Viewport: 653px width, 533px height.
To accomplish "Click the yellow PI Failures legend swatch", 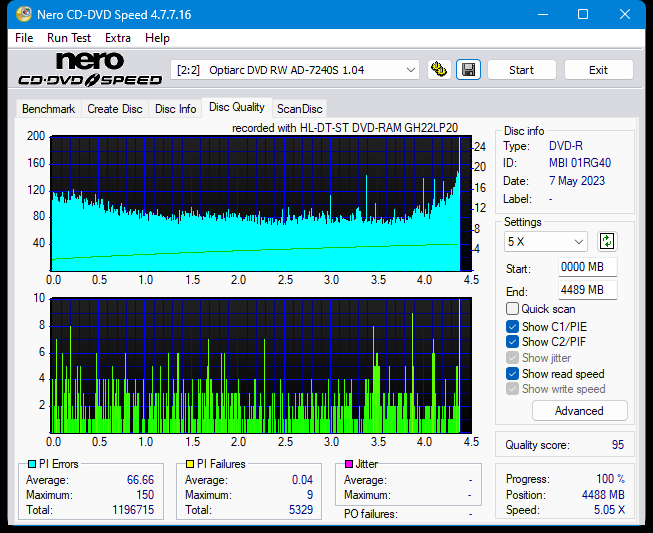I will pyautogui.click(x=190, y=464).
